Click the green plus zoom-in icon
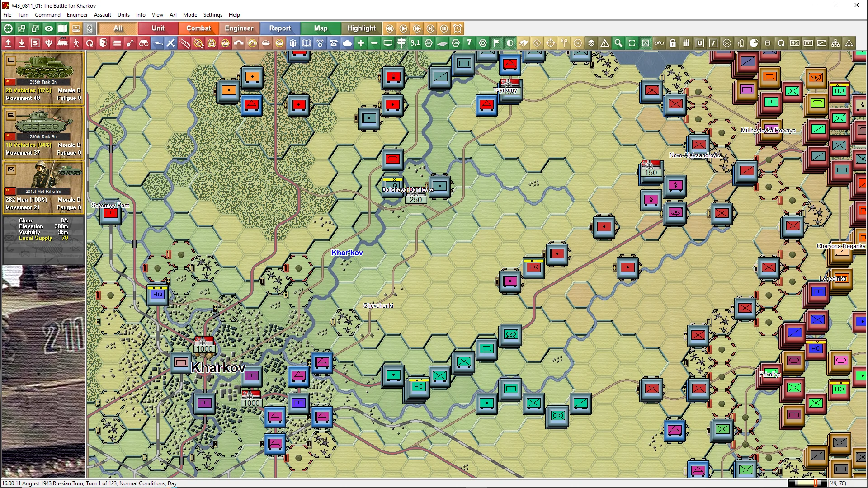The height and width of the screenshot is (488, 868). click(x=361, y=43)
